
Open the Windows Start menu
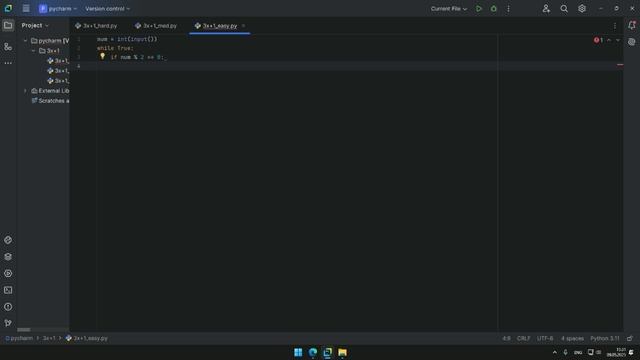pos(298,352)
